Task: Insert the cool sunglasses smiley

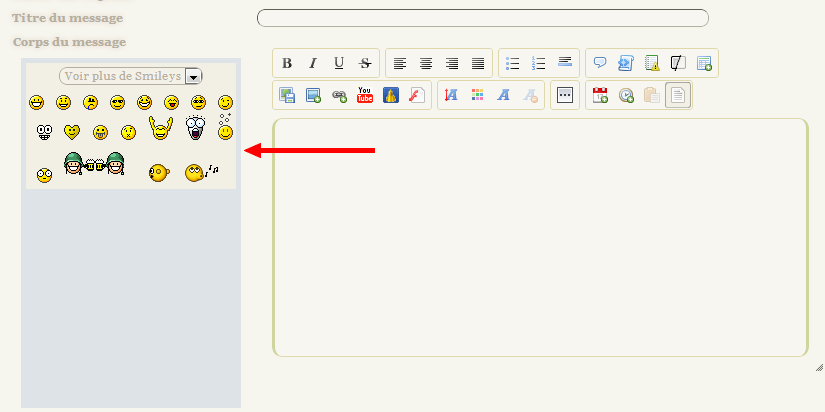Action: pyautogui.click(x=117, y=103)
